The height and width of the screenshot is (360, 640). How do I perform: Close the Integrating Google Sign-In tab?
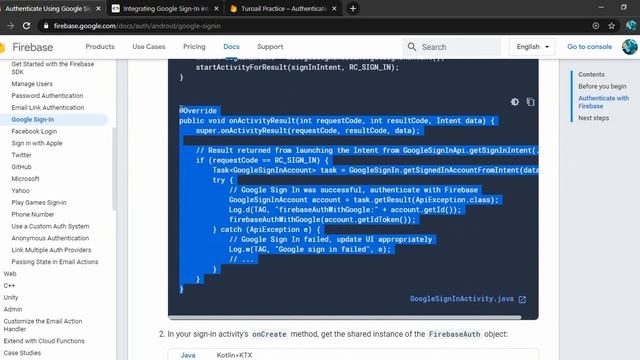[x=216, y=9]
